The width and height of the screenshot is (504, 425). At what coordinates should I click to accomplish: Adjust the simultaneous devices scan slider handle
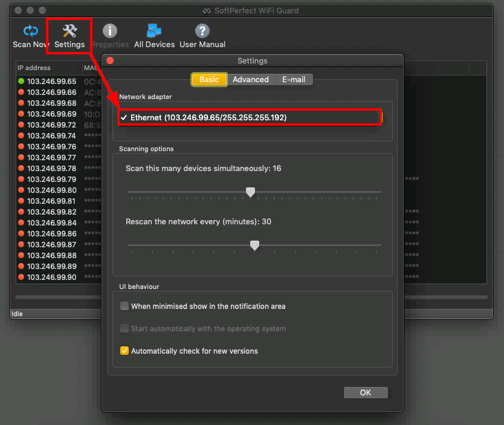(250, 192)
